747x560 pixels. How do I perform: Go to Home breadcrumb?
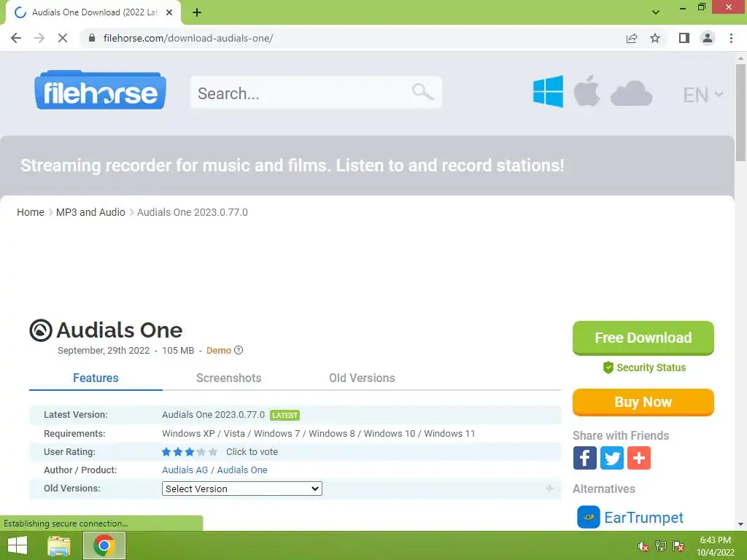(31, 212)
